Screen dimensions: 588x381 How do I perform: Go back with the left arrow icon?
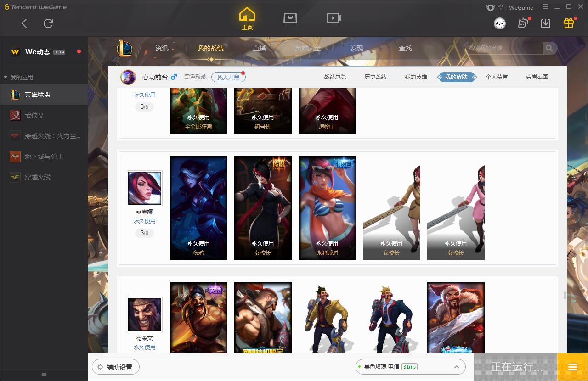(24, 23)
